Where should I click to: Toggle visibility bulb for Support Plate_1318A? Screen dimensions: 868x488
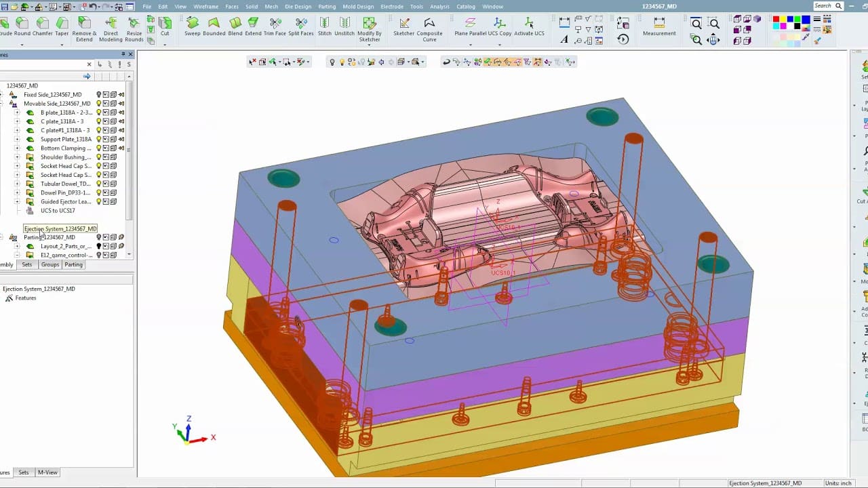point(98,140)
